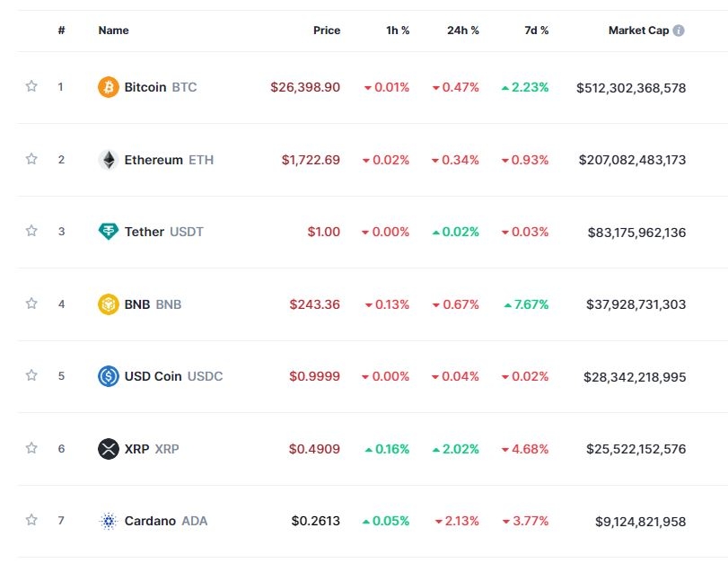The width and height of the screenshot is (728, 563).
Task: Click the Tether coin logo icon
Action: [x=108, y=232]
